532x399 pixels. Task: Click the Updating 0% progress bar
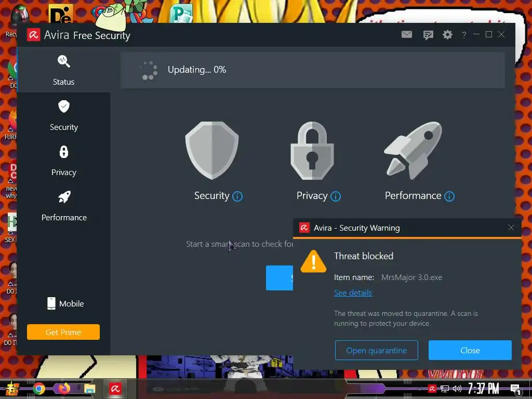point(313,70)
